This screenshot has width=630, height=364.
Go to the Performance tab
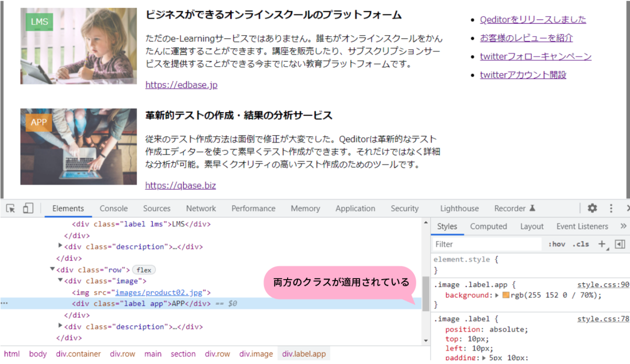point(253,208)
